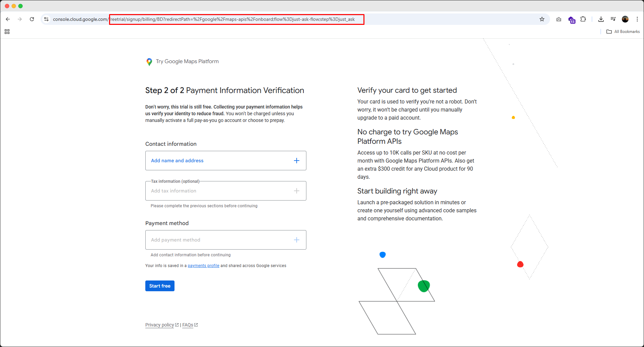Viewport: 644px width, 347px height.
Task: Click external-link icon beside Privacy policy
Action: click(177, 325)
